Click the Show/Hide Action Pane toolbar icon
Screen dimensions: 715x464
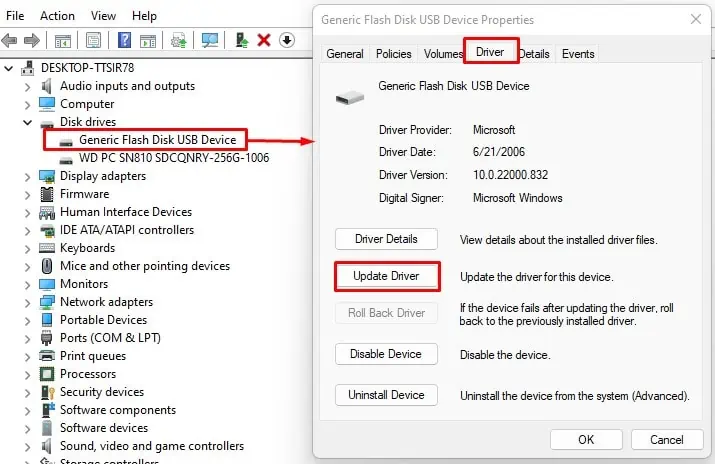(148, 41)
